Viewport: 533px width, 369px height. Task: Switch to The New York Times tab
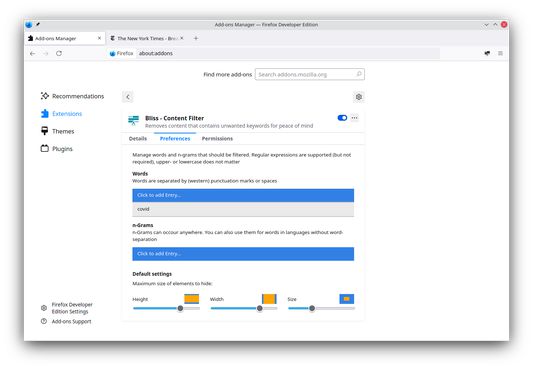tap(147, 38)
